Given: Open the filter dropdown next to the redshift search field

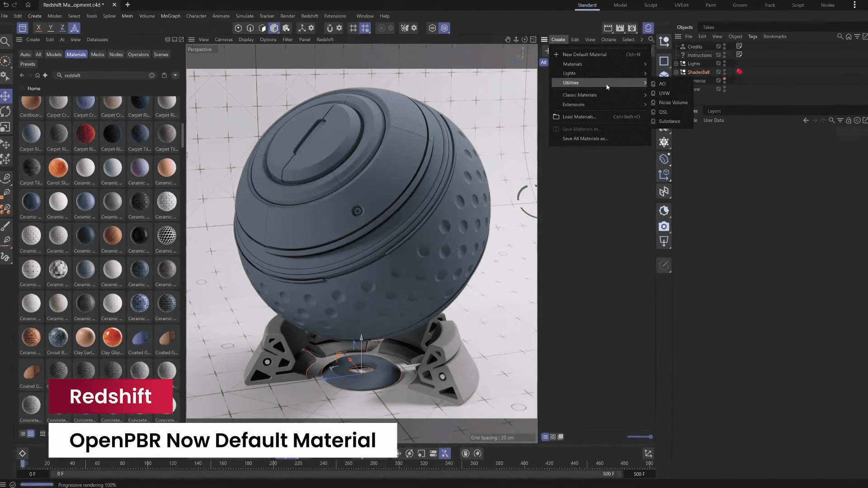Looking at the screenshot, I should click(x=175, y=75).
